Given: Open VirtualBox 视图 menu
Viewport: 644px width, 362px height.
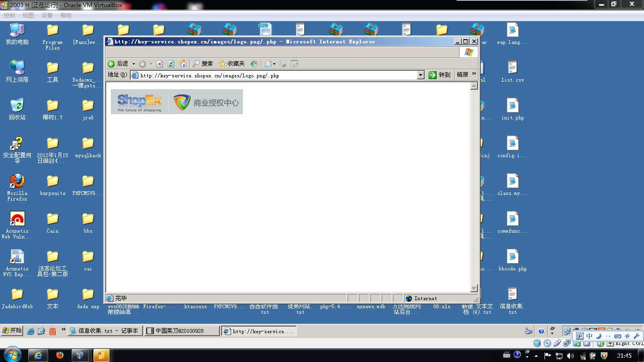Looking at the screenshot, I should click(x=28, y=16).
